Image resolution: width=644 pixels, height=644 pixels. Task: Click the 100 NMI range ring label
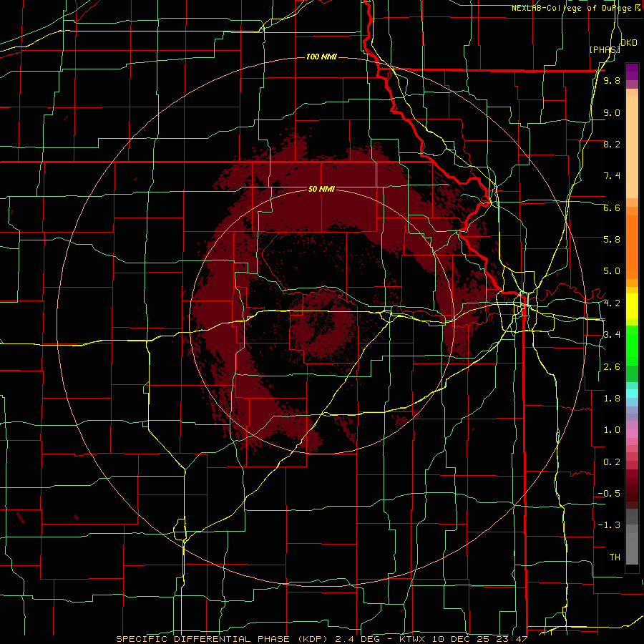click(321, 57)
